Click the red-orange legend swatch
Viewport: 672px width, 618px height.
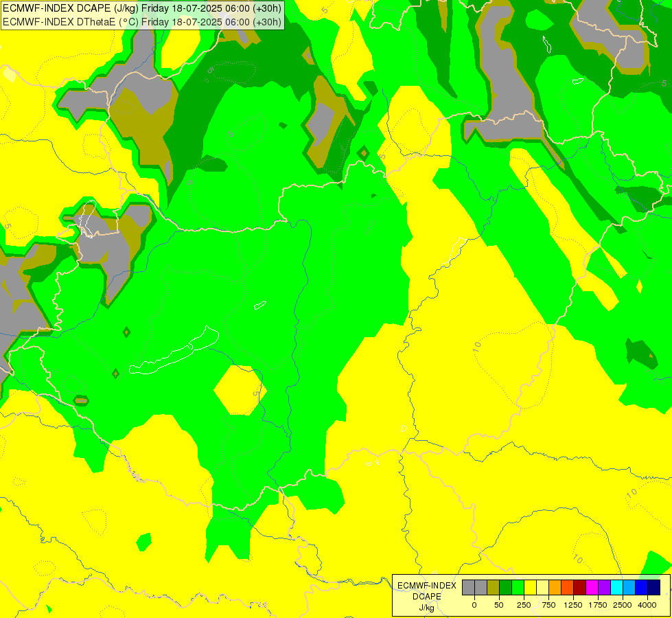click(568, 588)
